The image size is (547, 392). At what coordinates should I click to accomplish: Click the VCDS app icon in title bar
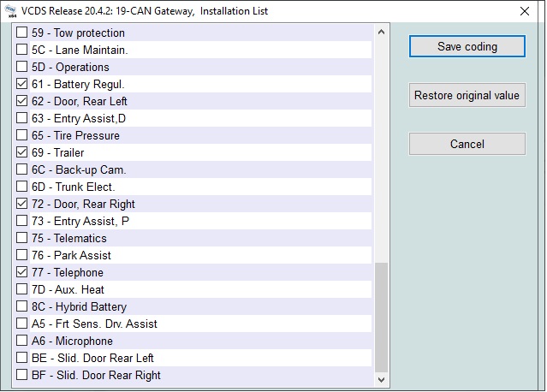pos(10,11)
